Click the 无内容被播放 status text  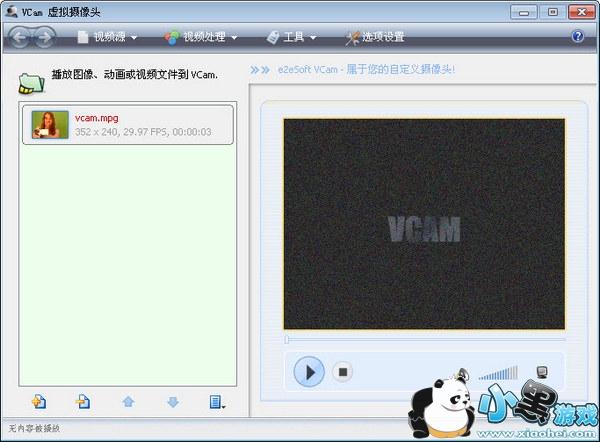[34, 428]
